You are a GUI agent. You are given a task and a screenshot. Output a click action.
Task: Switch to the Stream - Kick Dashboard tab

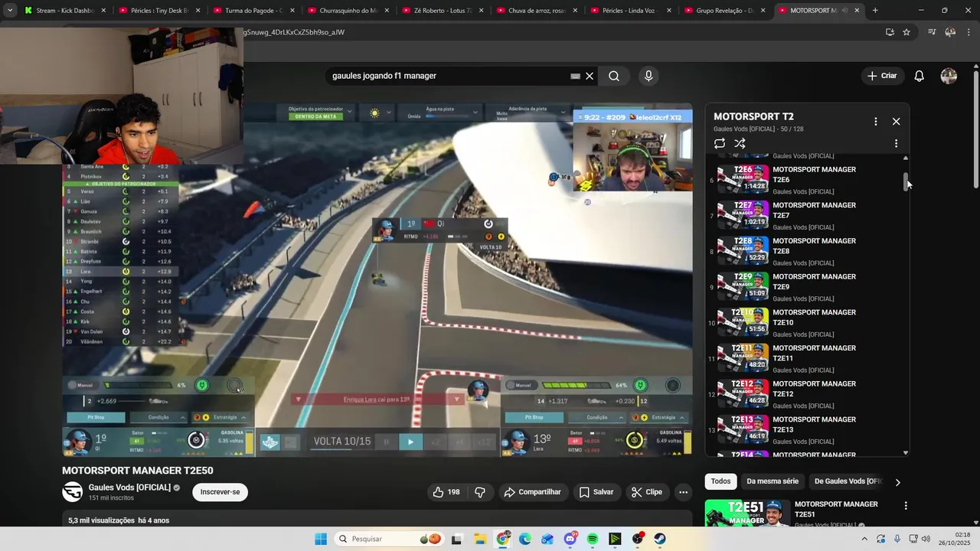[66, 11]
